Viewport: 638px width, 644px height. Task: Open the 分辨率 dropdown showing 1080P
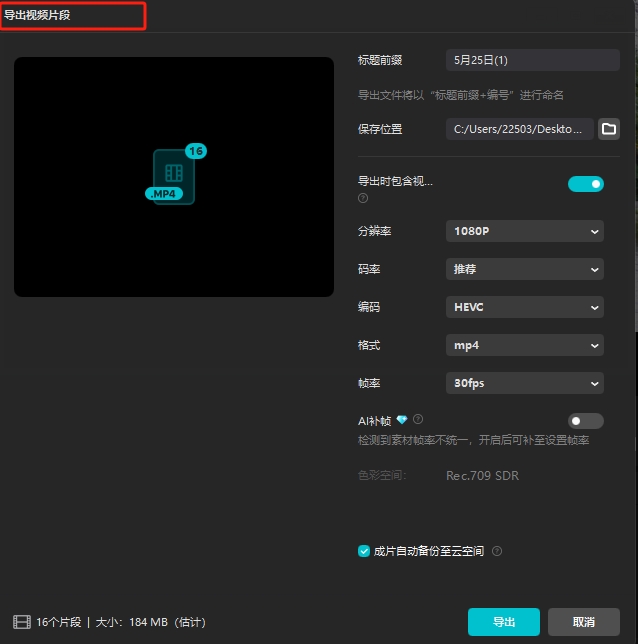pyautogui.click(x=524, y=231)
